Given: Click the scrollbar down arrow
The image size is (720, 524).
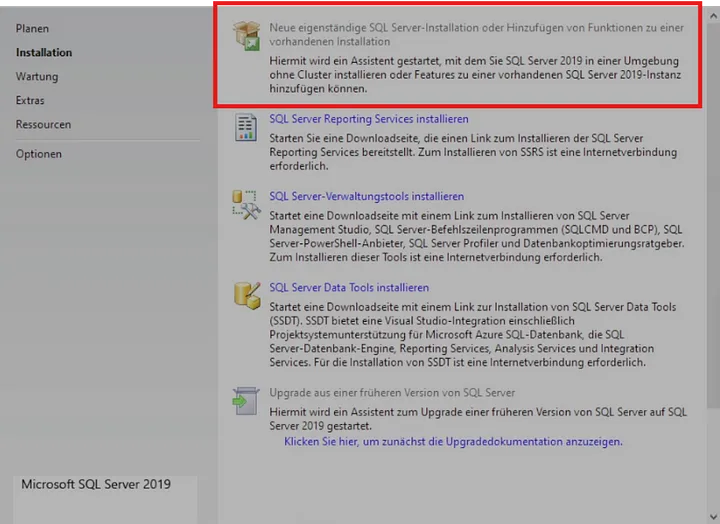Looking at the screenshot, I should click(713, 516).
